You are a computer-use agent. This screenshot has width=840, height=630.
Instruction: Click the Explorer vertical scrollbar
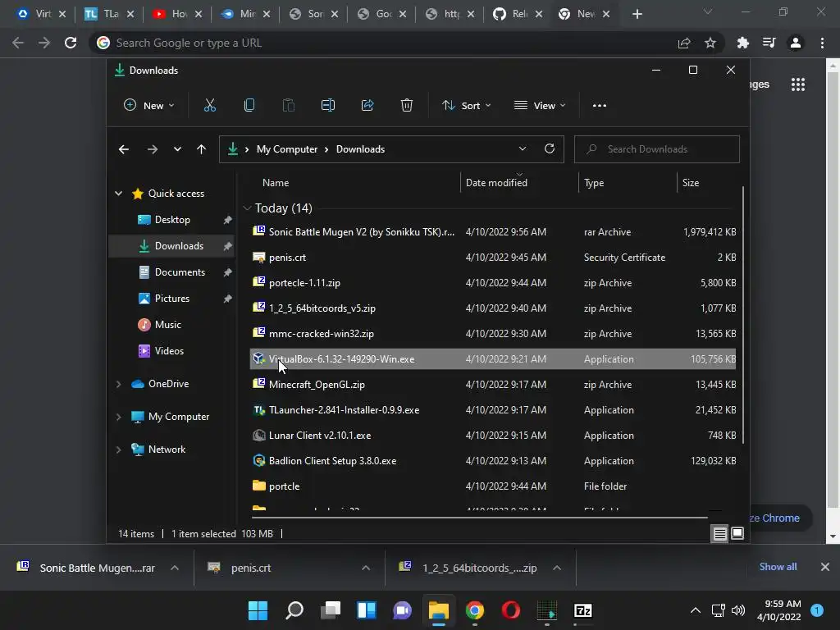pyautogui.click(x=743, y=315)
